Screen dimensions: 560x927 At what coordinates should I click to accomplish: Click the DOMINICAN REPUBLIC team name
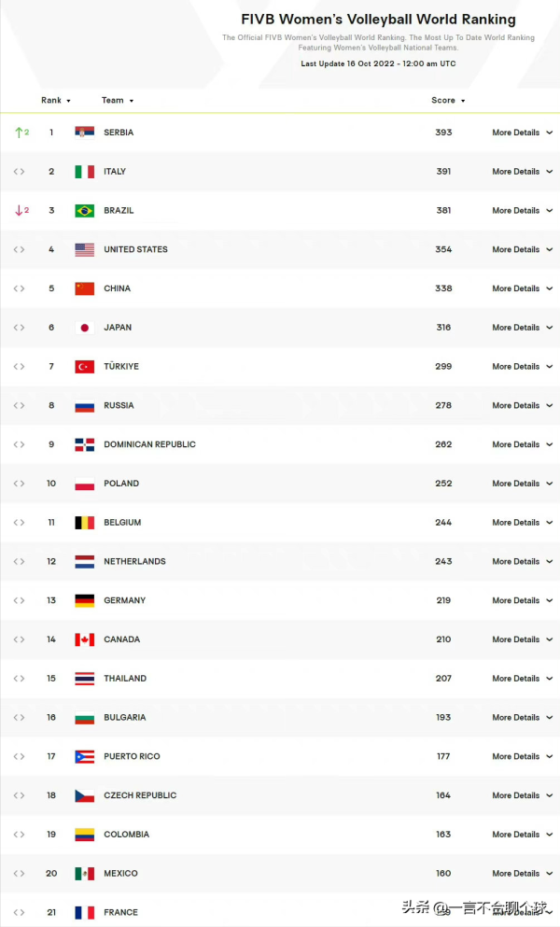point(149,444)
